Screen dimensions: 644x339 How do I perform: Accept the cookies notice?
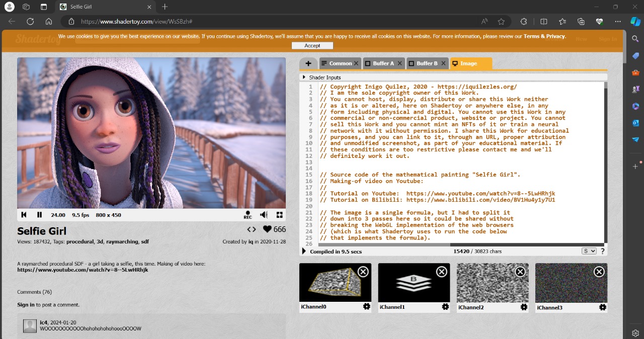(x=312, y=45)
